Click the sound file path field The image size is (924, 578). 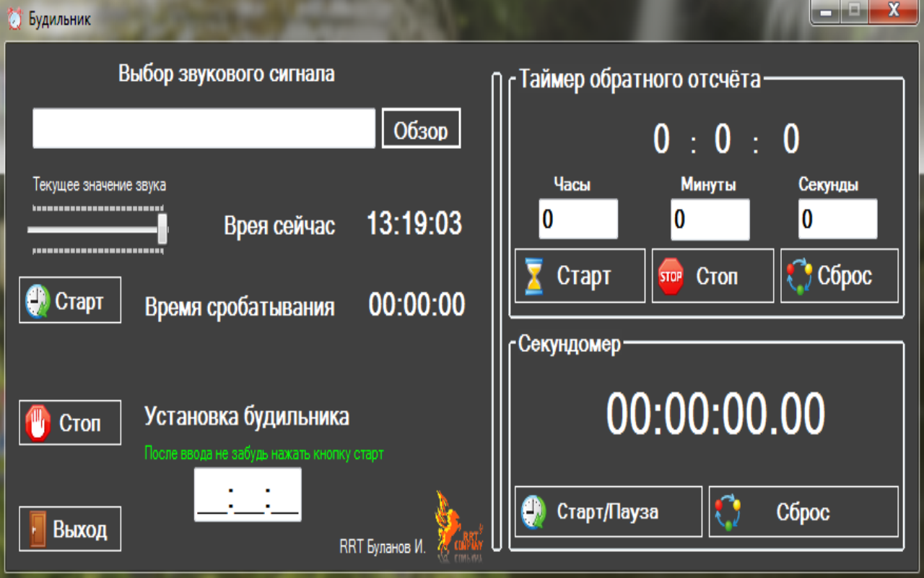pos(202,128)
